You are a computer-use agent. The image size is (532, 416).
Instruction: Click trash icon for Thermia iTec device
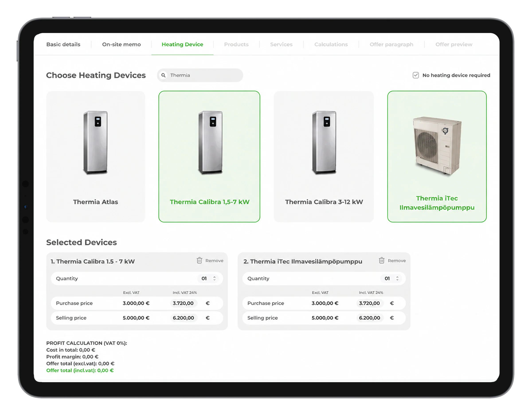pos(381,260)
